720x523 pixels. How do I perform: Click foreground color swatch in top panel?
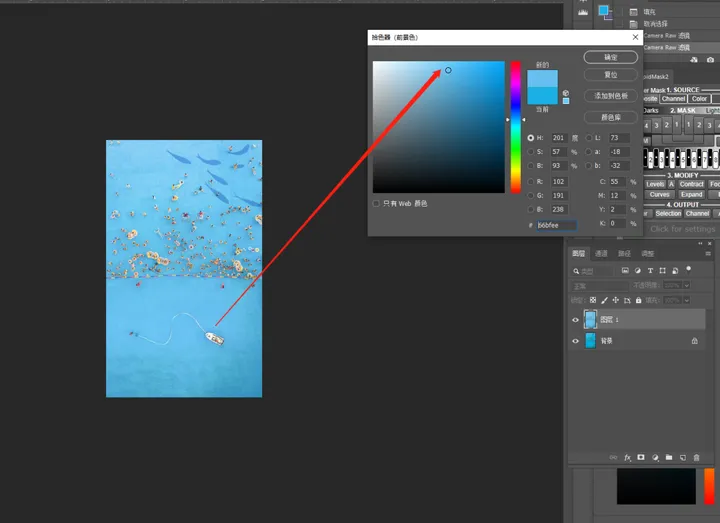tap(603, 10)
